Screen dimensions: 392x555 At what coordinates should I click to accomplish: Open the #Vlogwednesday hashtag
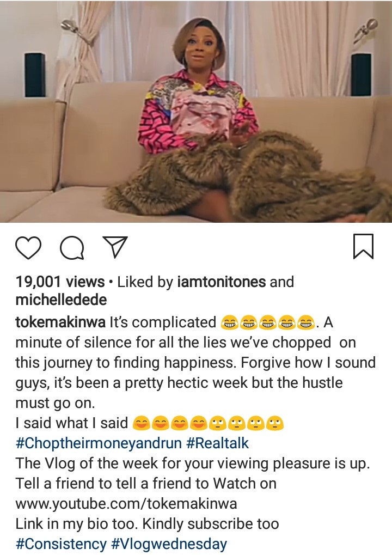click(169, 544)
